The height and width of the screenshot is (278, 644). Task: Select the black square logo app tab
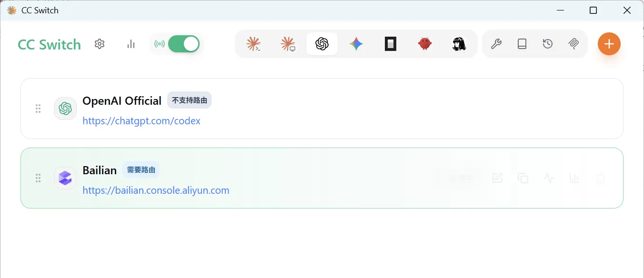(x=391, y=44)
